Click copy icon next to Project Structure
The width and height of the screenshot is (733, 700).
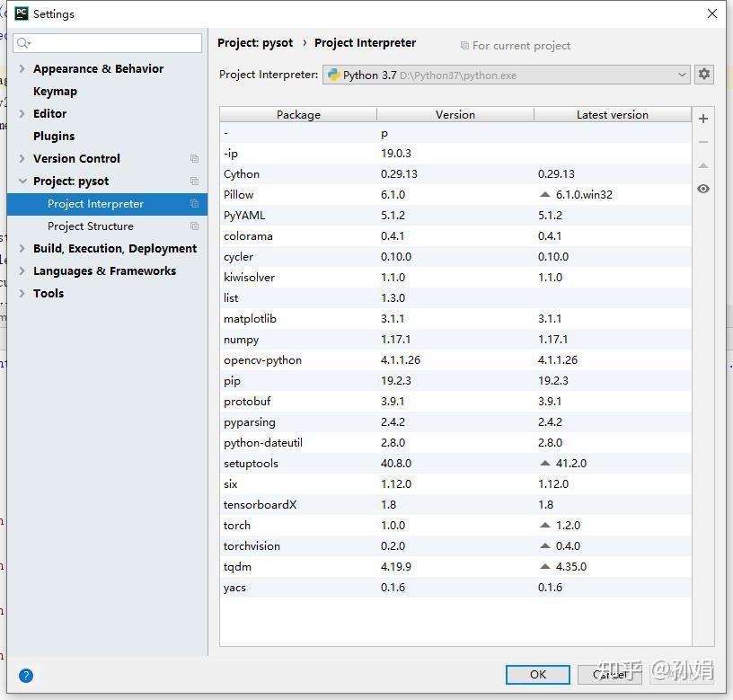[x=194, y=226]
